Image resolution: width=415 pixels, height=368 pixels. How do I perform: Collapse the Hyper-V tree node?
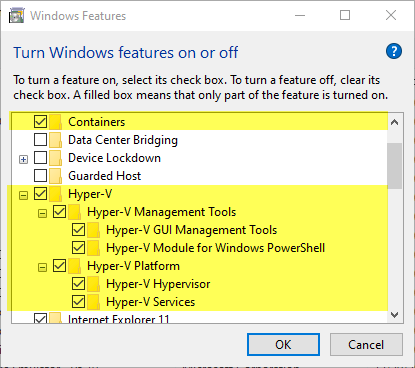point(23,196)
